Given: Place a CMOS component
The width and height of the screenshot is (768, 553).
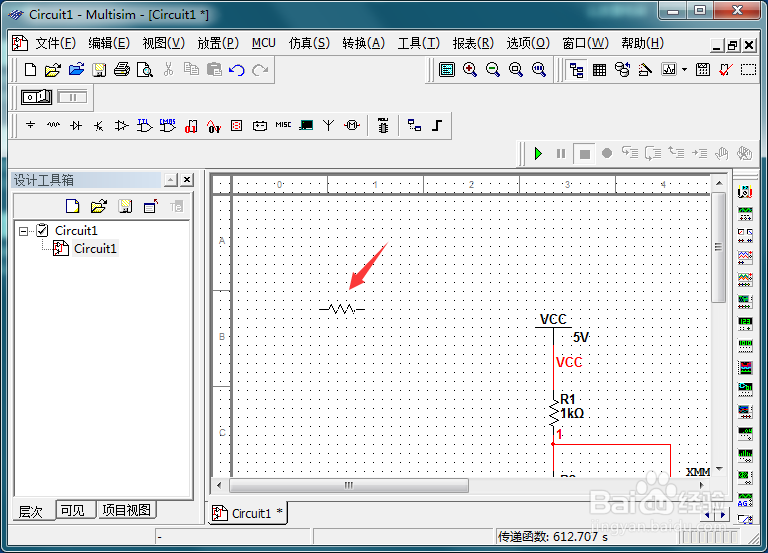Looking at the screenshot, I should [168, 125].
